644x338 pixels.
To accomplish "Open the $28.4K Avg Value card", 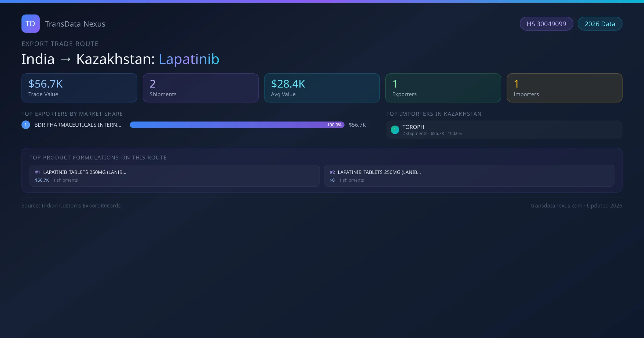I will (x=322, y=88).
